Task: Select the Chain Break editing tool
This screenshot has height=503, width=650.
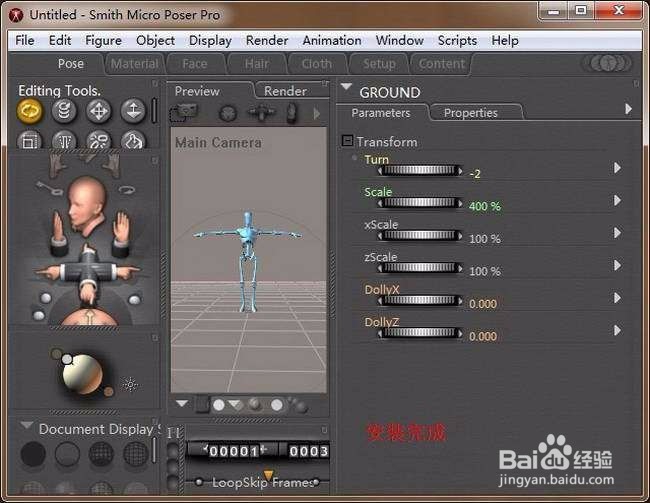Action: pos(99,140)
